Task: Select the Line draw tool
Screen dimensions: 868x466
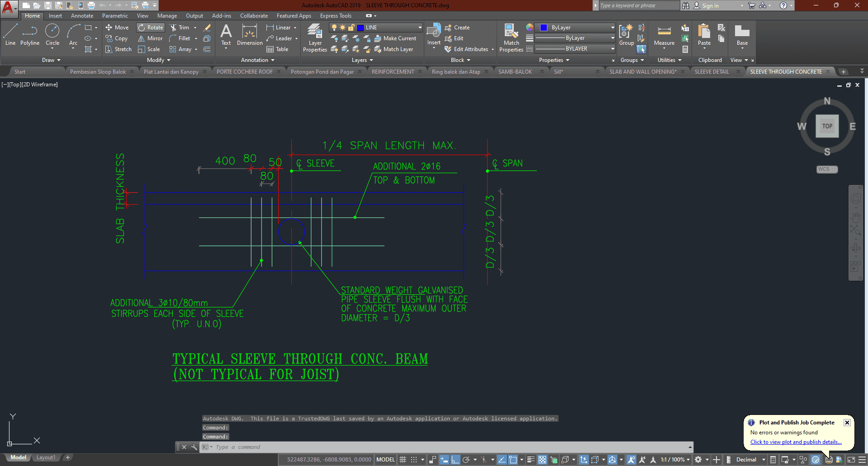Action: [x=10, y=35]
